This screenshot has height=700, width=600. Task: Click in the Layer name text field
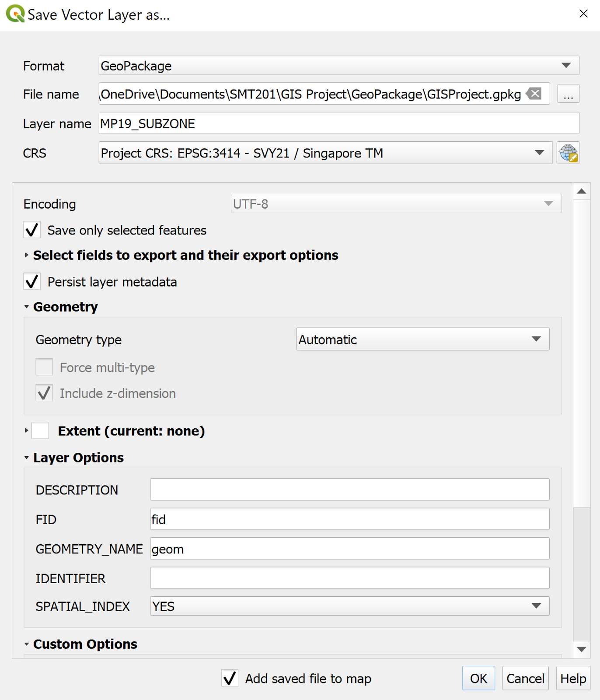[x=338, y=123]
